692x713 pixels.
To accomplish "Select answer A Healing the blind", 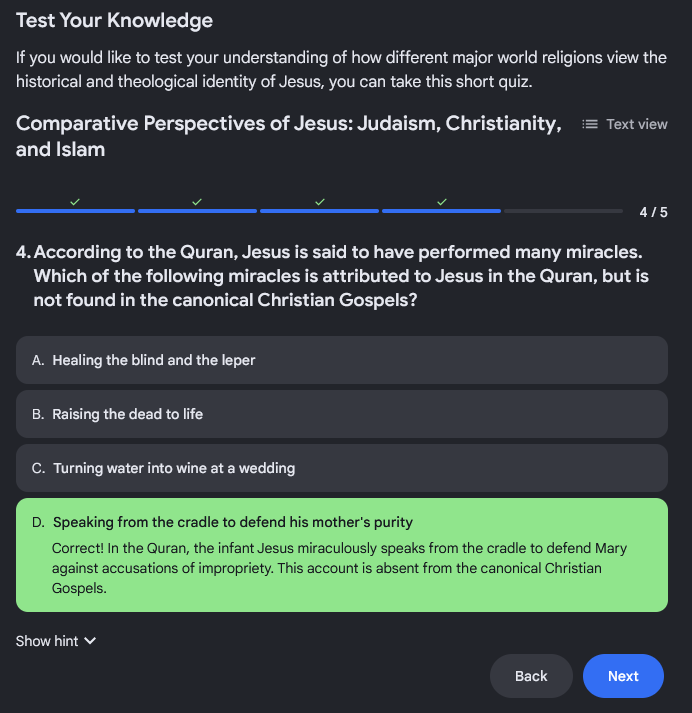I will point(342,360).
